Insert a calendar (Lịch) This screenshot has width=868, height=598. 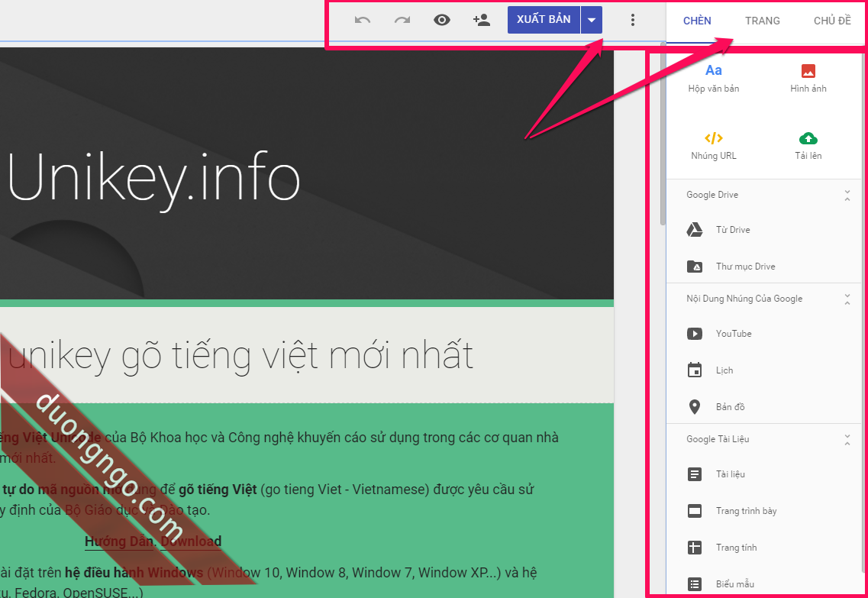(764, 370)
